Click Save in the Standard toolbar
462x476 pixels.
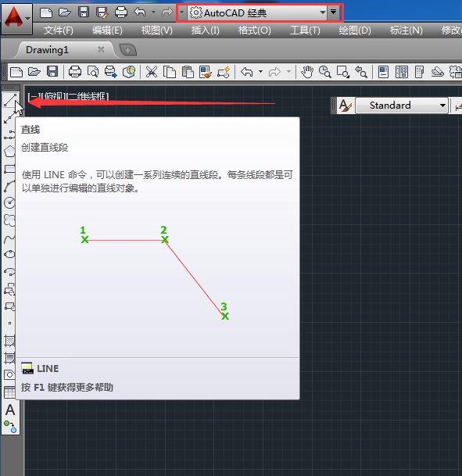52,72
